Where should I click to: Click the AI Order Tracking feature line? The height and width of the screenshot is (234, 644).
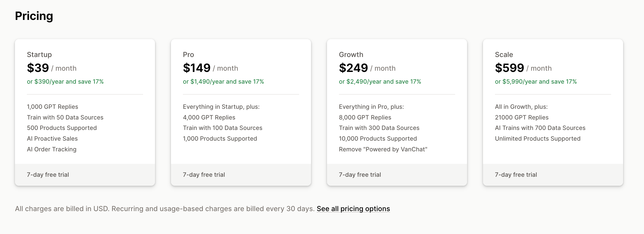point(52,149)
